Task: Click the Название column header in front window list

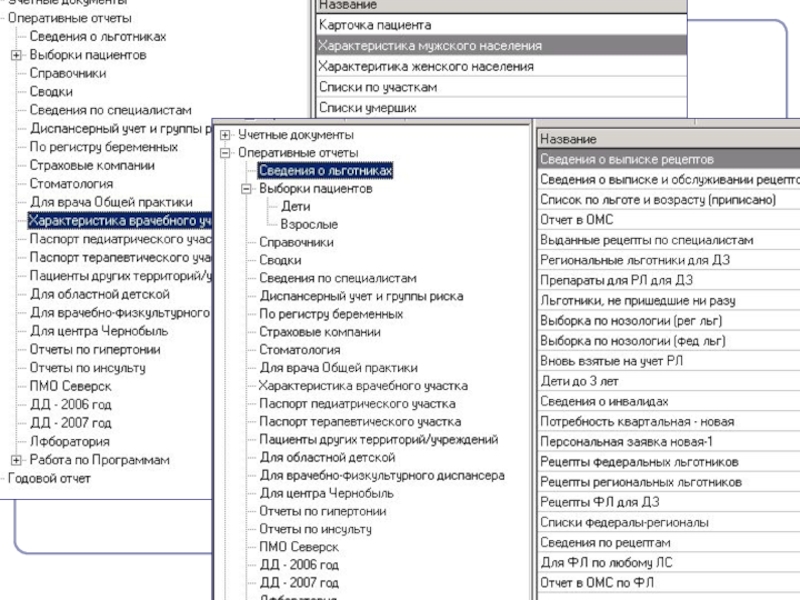Action: tap(668, 139)
